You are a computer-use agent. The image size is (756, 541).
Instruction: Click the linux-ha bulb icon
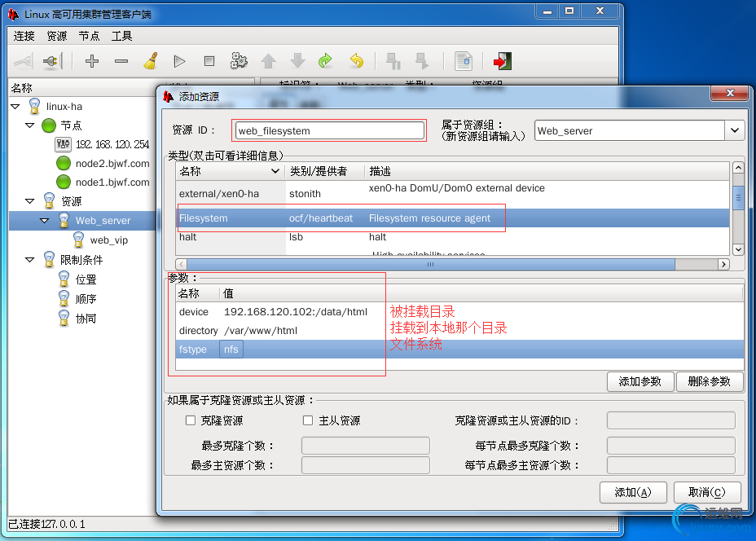pos(34,106)
